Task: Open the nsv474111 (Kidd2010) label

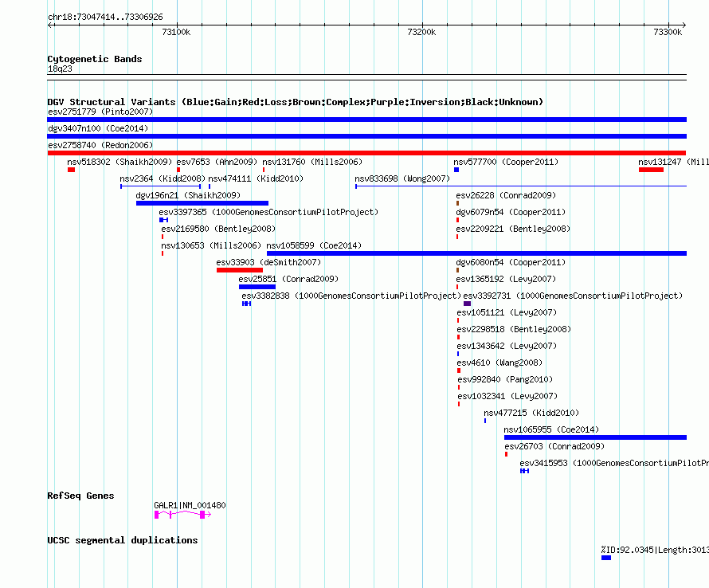Action: pos(256,178)
